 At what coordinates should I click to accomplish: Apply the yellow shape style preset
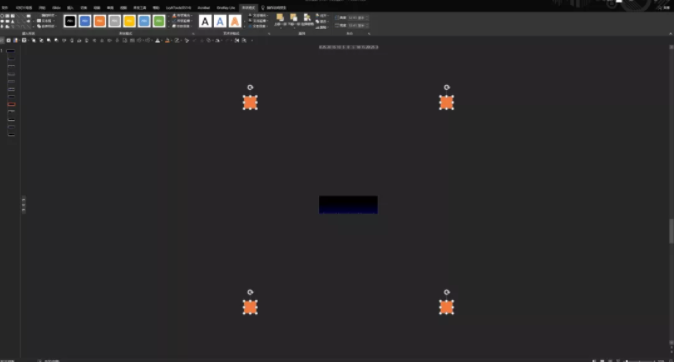[x=129, y=21]
